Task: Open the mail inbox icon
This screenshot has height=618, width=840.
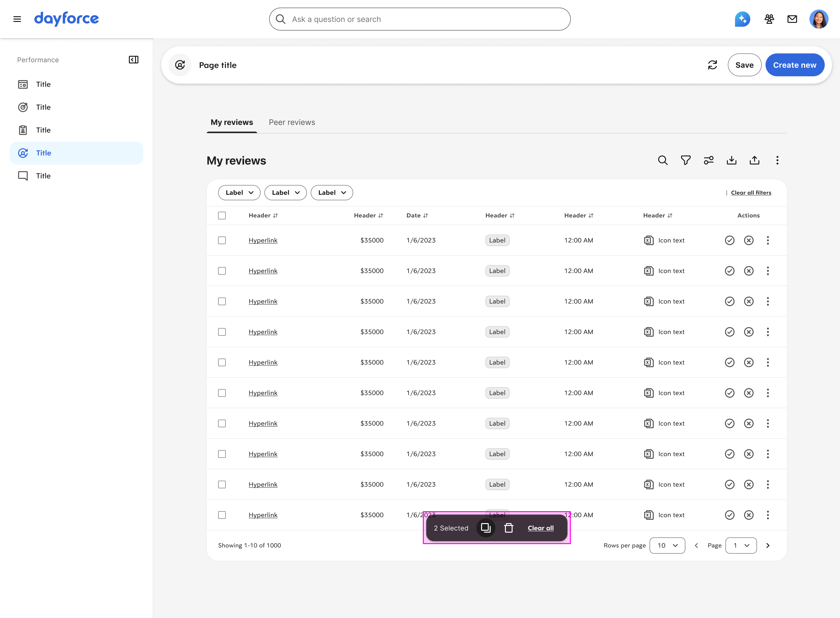Action: click(792, 19)
